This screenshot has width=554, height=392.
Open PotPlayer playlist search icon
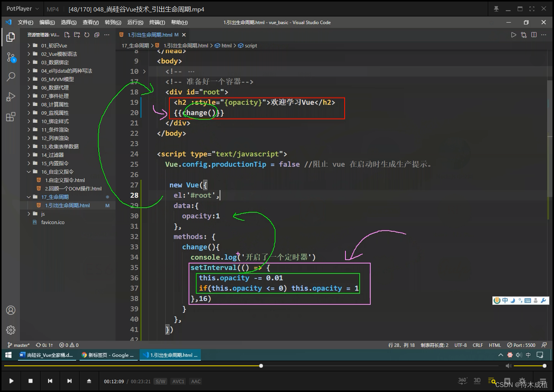click(x=492, y=381)
